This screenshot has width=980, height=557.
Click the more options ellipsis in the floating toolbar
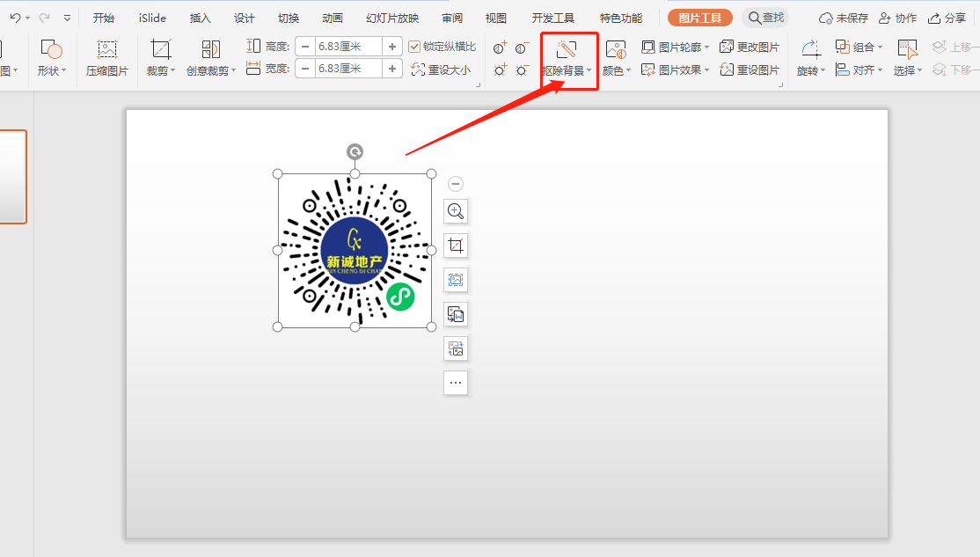pyautogui.click(x=456, y=383)
